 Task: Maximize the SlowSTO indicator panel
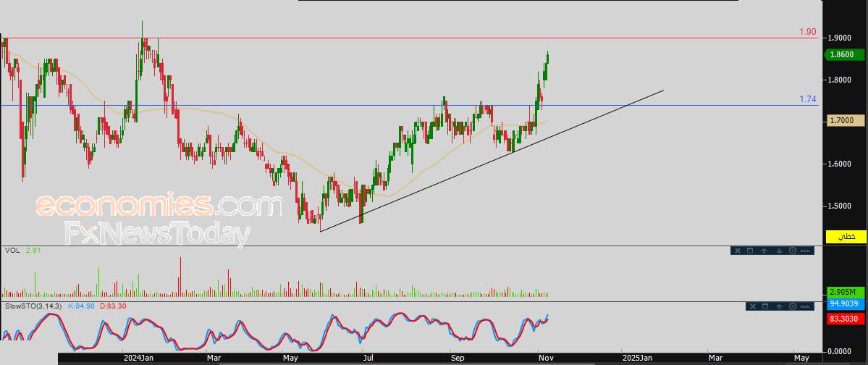point(765,306)
